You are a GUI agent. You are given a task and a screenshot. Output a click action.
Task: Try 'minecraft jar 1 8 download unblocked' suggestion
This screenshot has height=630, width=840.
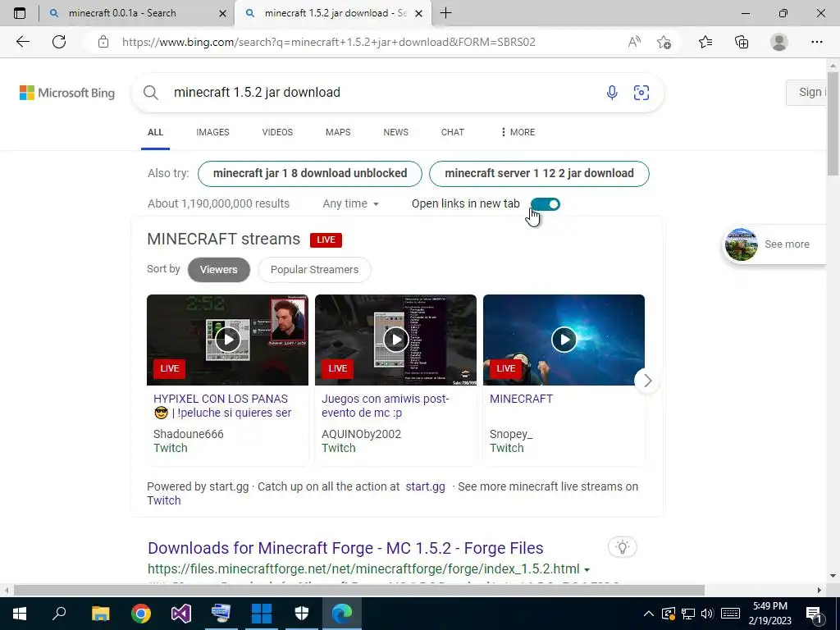[x=310, y=174]
